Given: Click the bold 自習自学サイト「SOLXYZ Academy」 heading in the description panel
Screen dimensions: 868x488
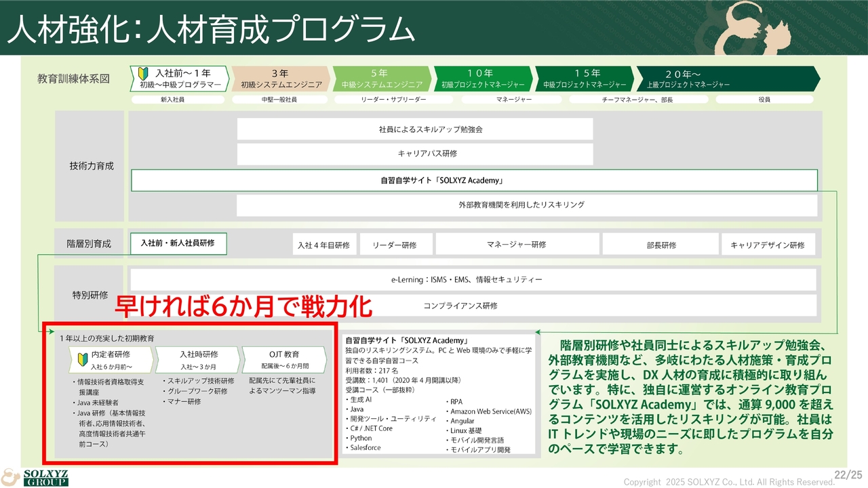Looking at the screenshot, I should click(408, 340).
